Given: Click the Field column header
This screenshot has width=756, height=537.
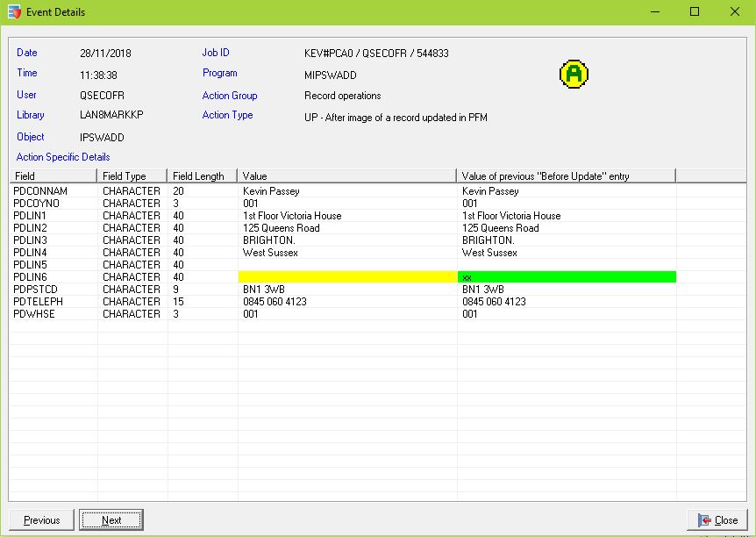Looking at the screenshot, I should (x=53, y=176).
